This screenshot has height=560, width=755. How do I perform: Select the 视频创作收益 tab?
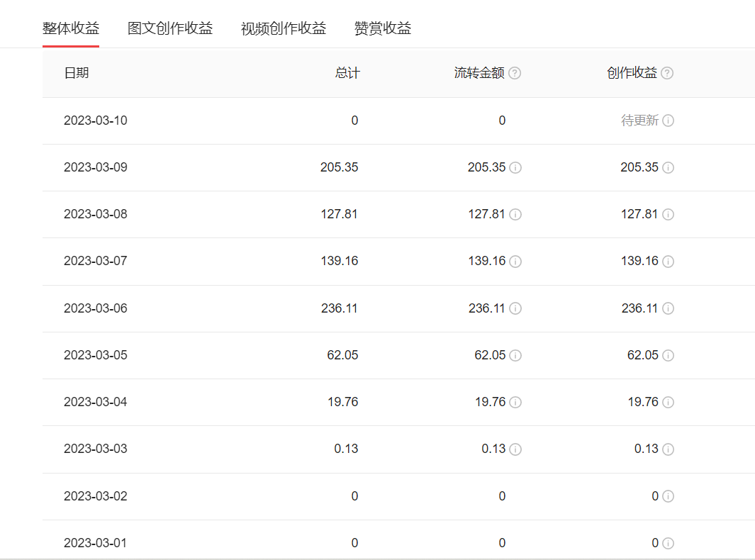284,28
